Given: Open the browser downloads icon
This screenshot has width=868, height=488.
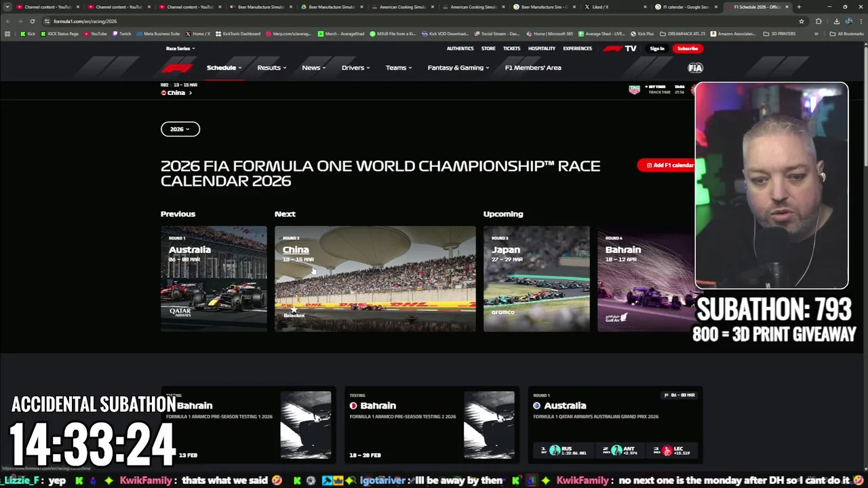Looking at the screenshot, I should point(836,21).
